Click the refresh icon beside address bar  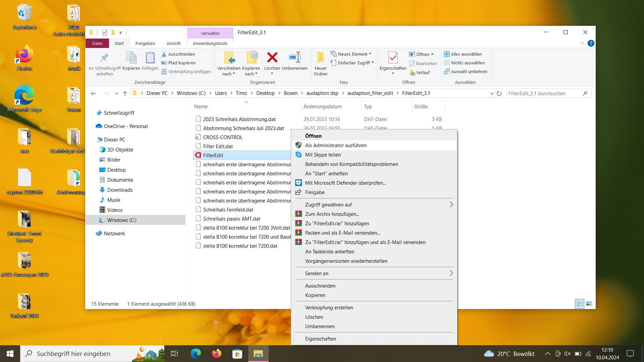point(499,94)
